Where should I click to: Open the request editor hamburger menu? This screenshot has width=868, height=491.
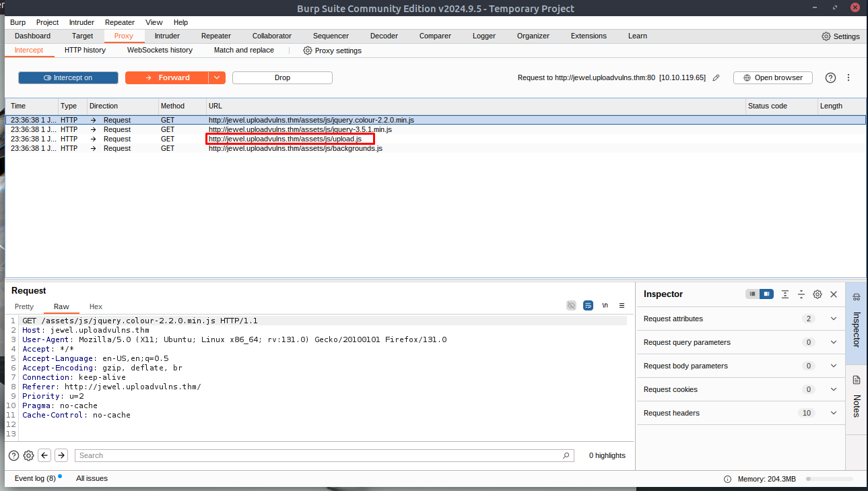(622, 305)
